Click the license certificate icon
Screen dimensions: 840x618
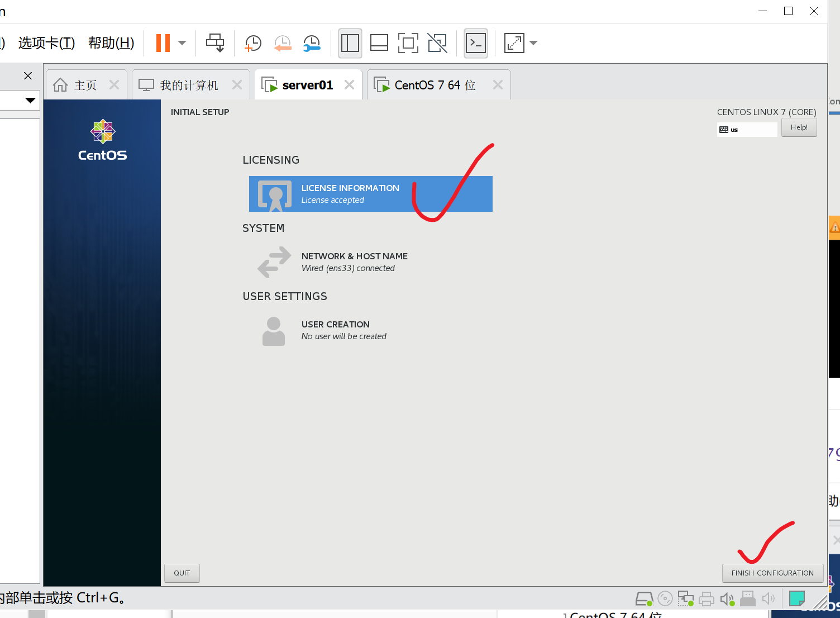275,196
